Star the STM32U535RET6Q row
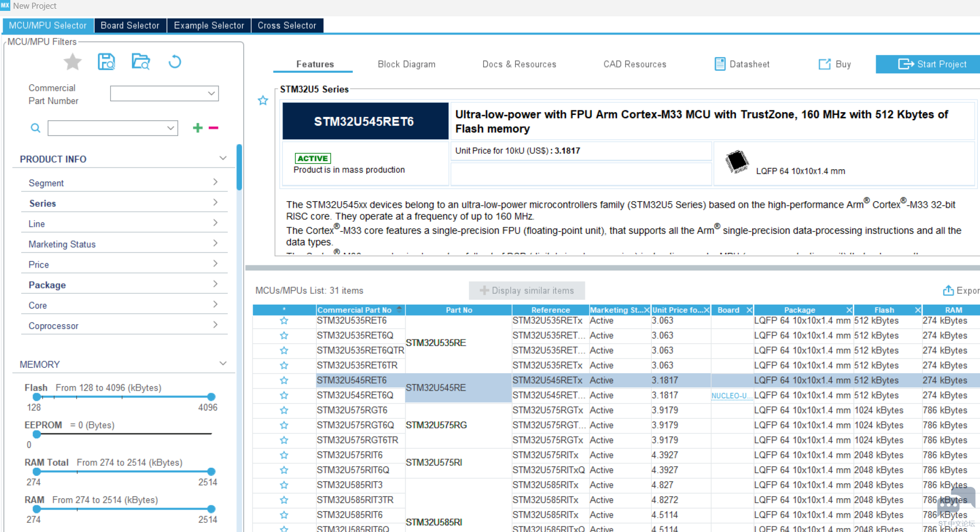980x532 pixels. pos(284,336)
